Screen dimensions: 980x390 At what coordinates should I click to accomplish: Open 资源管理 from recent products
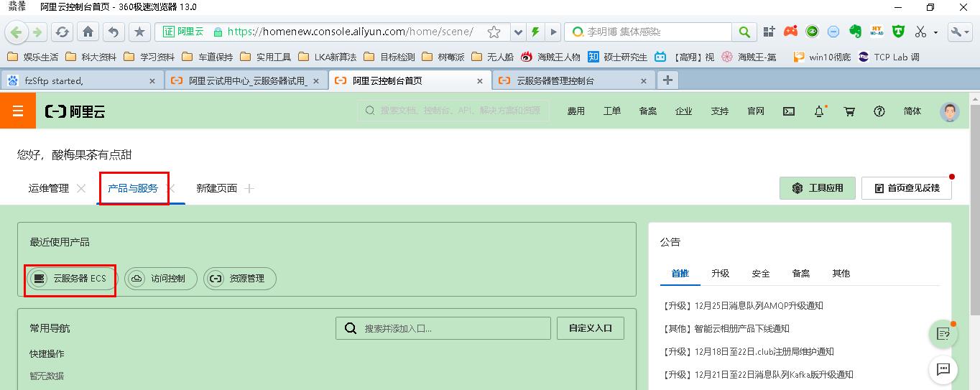point(240,279)
